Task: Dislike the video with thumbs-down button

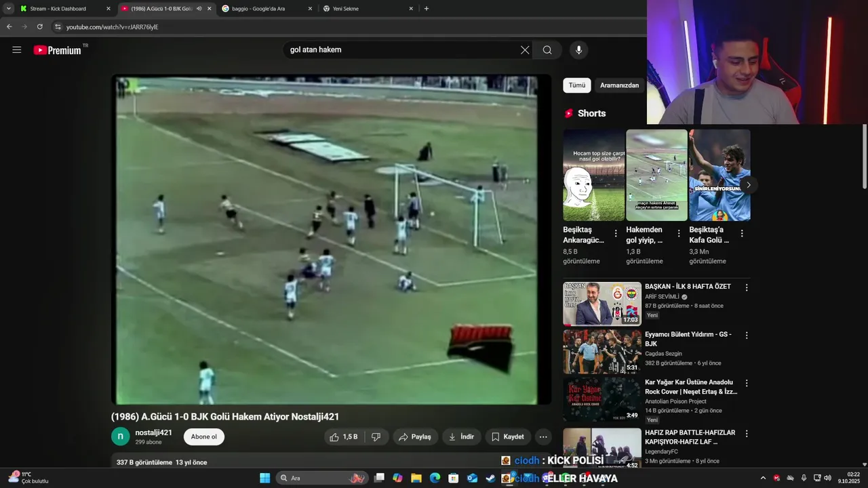Action: pyautogui.click(x=376, y=437)
